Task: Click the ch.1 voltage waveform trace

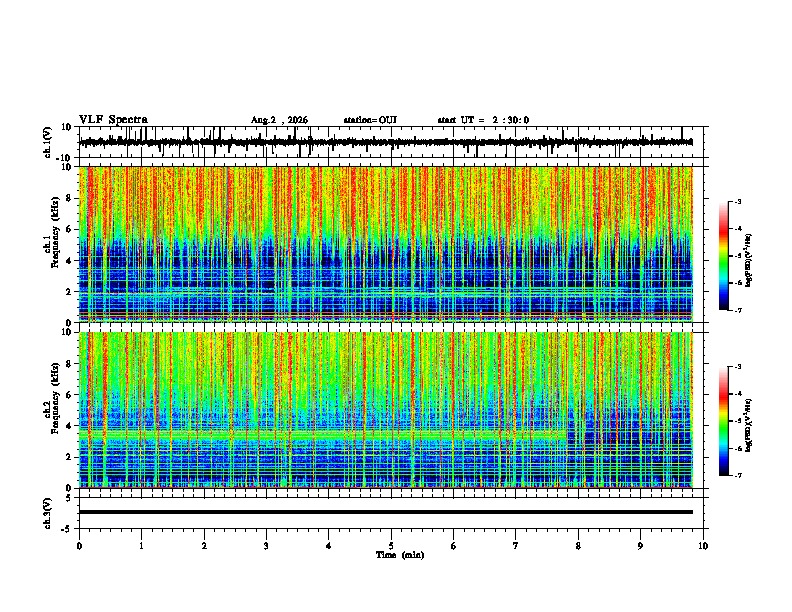Action: coord(385,142)
